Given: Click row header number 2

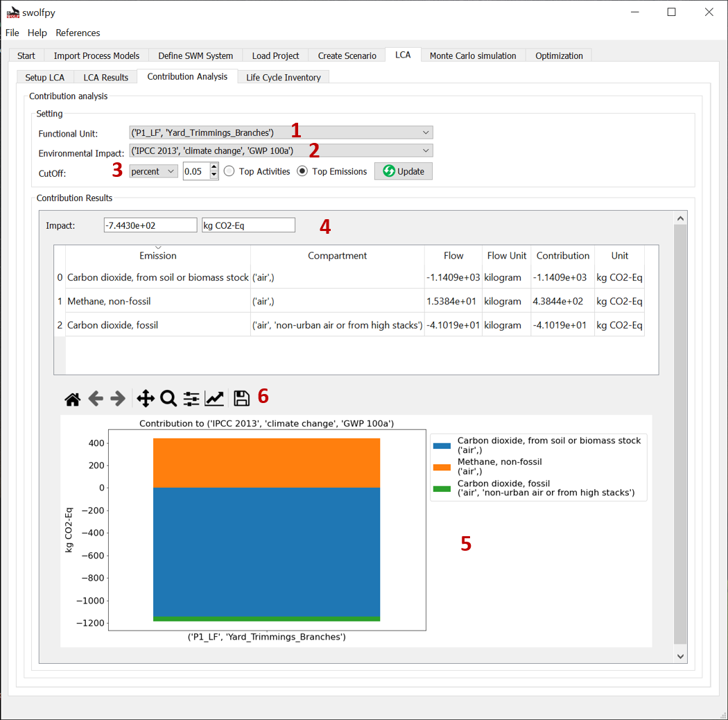Looking at the screenshot, I should [x=60, y=325].
